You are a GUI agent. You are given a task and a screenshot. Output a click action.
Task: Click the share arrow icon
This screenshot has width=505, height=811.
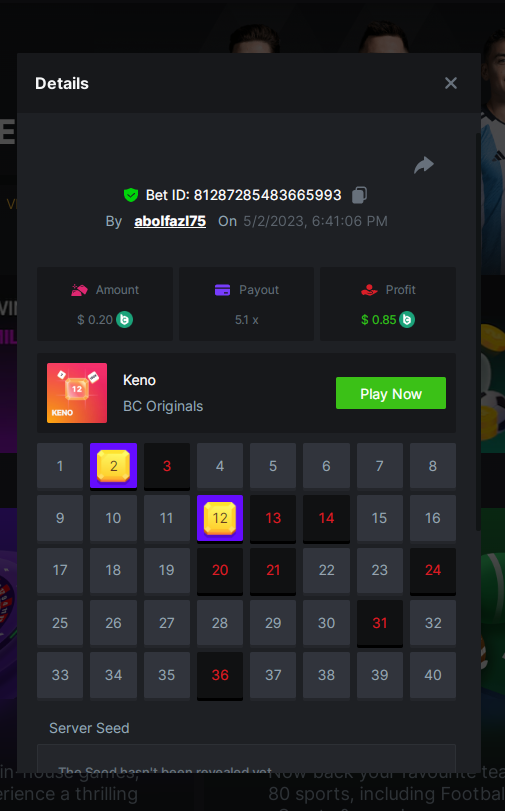click(424, 165)
